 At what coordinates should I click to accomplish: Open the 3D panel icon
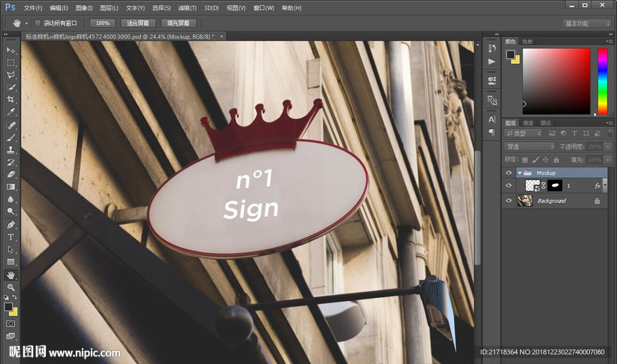point(492,80)
